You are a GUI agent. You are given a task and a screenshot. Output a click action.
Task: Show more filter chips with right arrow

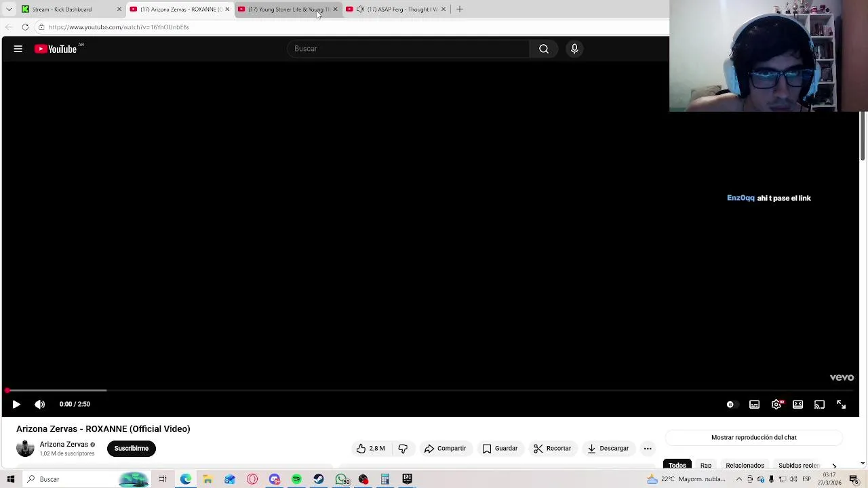pos(834,466)
